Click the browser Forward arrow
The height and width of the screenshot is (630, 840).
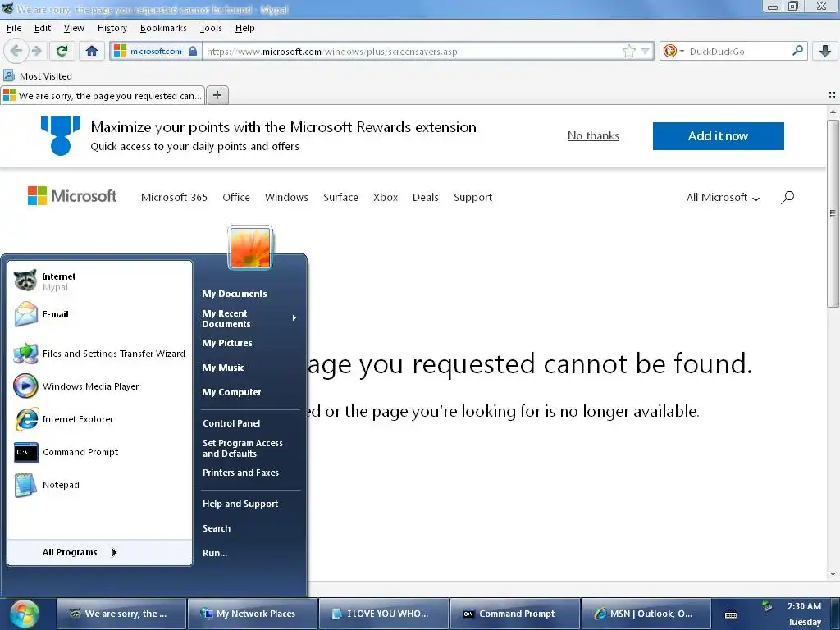click(x=36, y=51)
